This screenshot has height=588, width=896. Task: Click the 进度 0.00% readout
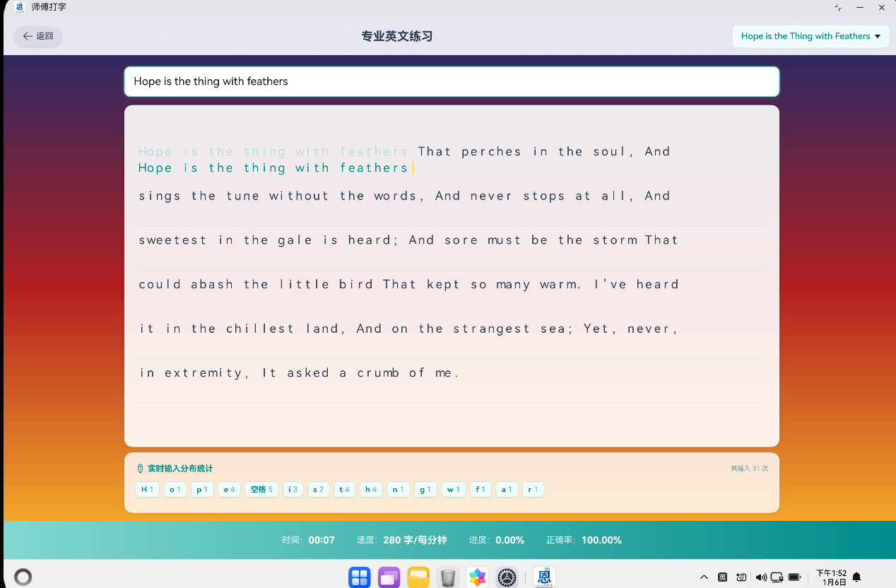pyautogui.click(x=497, y=540)
